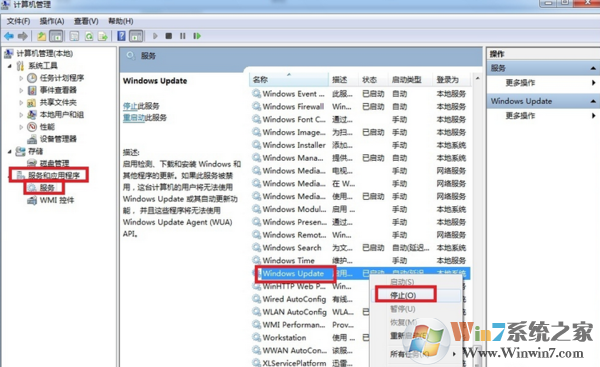
Task: Select 计算机管理(本地) root node
Action: coord(44,53)
